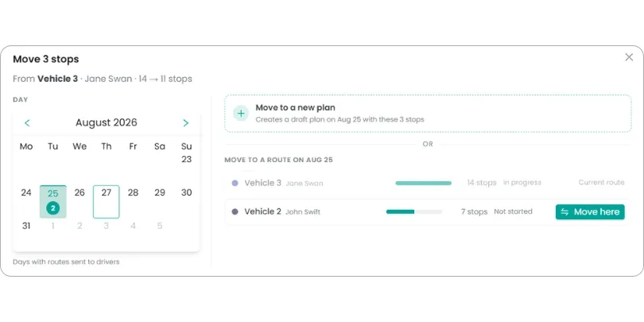Select August 25 in the calendar
This screenshot has height=322, width=644.
click(53, 202)
